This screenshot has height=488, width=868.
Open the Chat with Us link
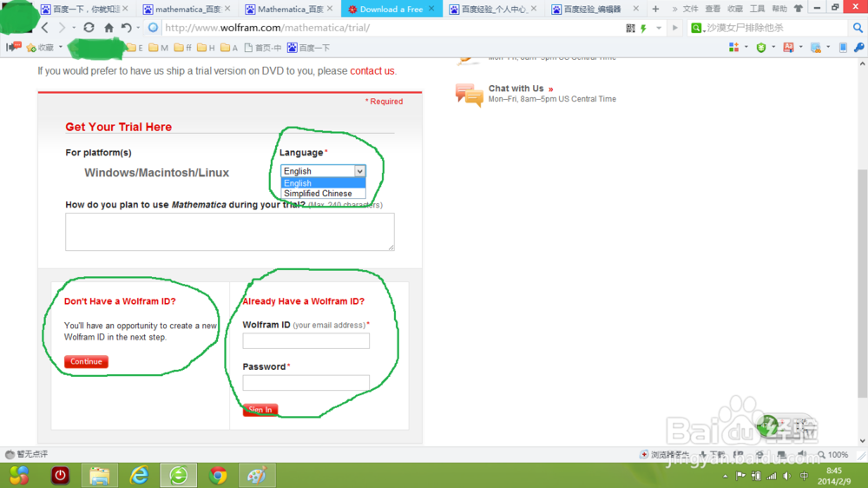[x=516, y=89]
